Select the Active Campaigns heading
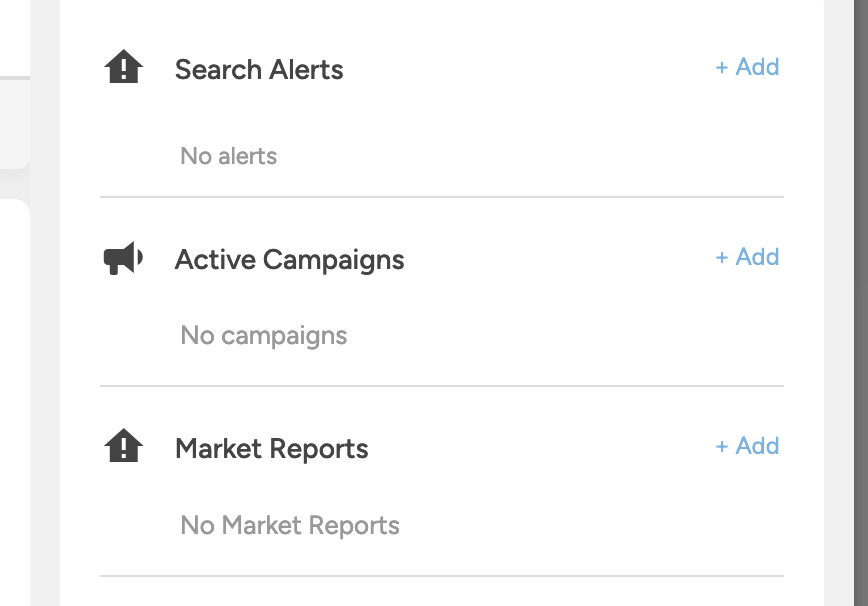The height and width of the screenshot is (606, 868). click(x=290, y=260)
